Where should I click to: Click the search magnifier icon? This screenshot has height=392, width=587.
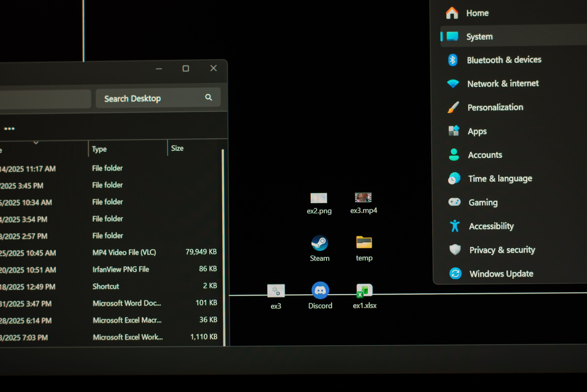208,97
